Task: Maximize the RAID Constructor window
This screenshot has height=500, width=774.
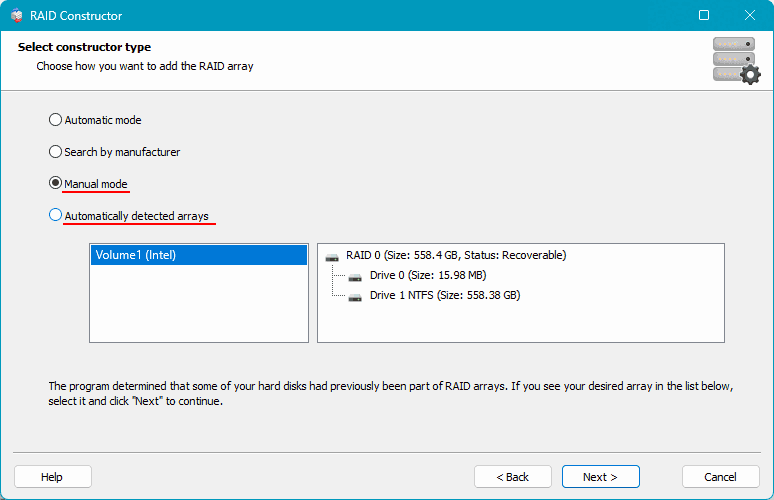Action: click(x=704, y=15)
